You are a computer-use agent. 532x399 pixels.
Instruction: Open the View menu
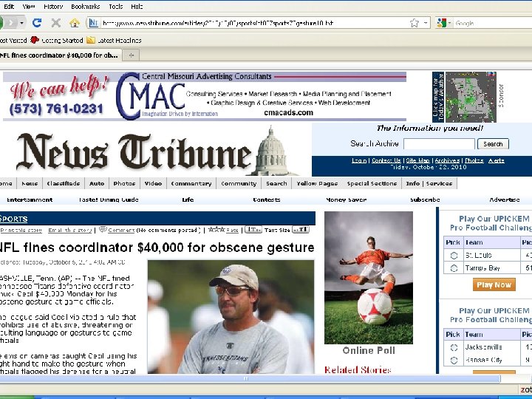click(29, 7)
